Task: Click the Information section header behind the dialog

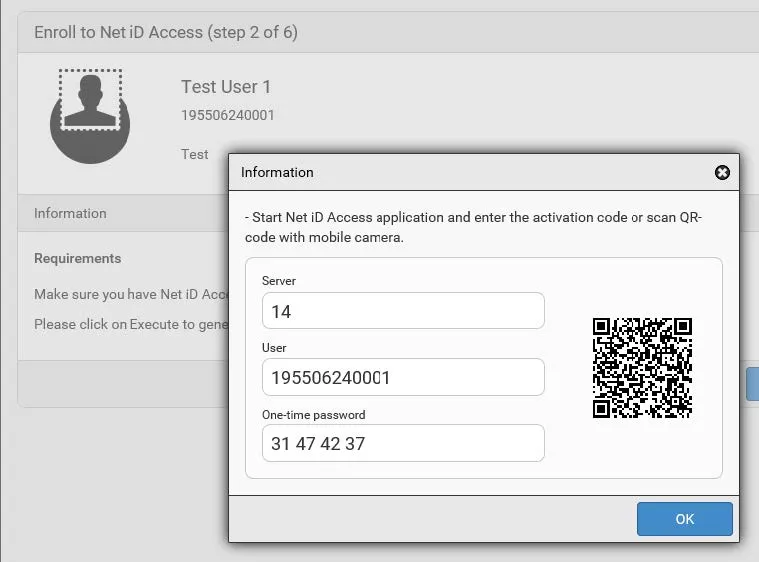Action: point(70,213)
